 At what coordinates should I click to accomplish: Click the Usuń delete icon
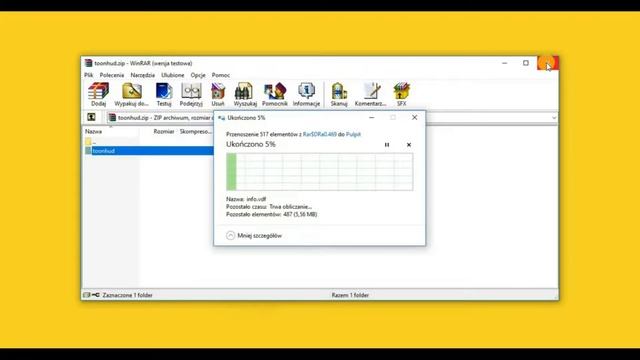(218, 94)
